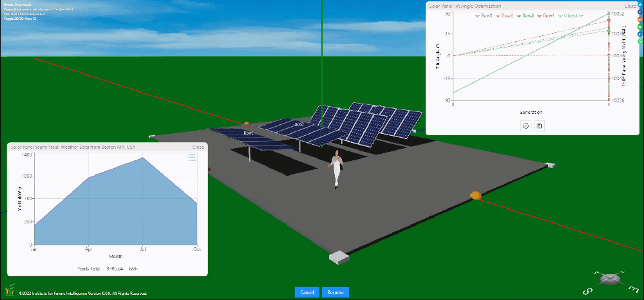The image size is (644, 300).
Task: Click the save icon under optimization chart
Action: click(x=540, y=126)
